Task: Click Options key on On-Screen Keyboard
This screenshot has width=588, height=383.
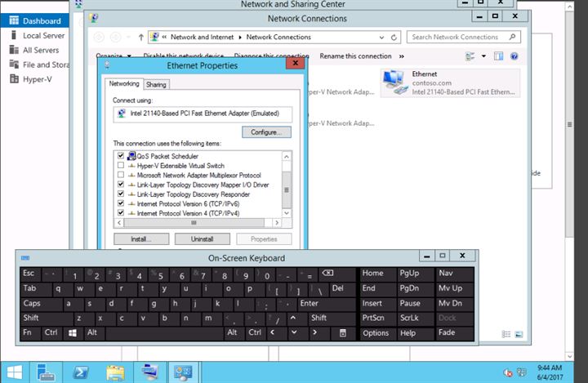Action: (377, 332)
